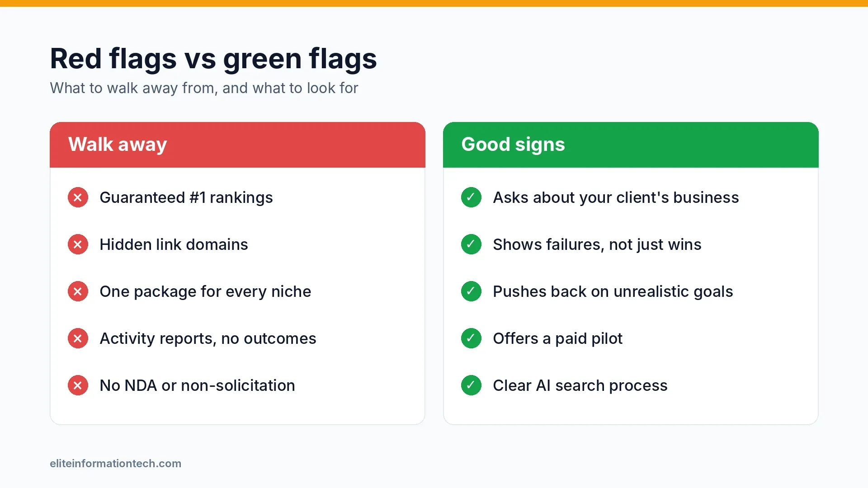Viewport: 868px width, 488px height.
Task: Select the text "No NDA or non-solicitation"
Action: pos(197,385)
